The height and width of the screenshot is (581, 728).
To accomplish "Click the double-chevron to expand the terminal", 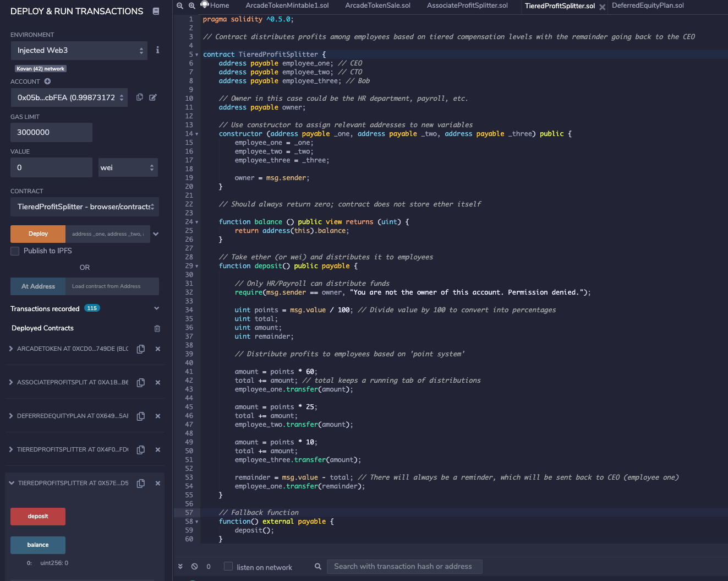I will point(180,566).
